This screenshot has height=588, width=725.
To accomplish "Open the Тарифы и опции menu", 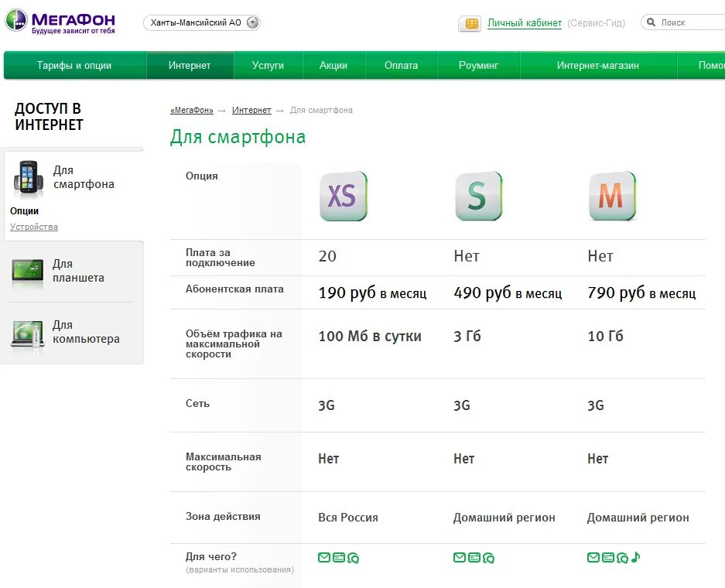I will point(74,65).
